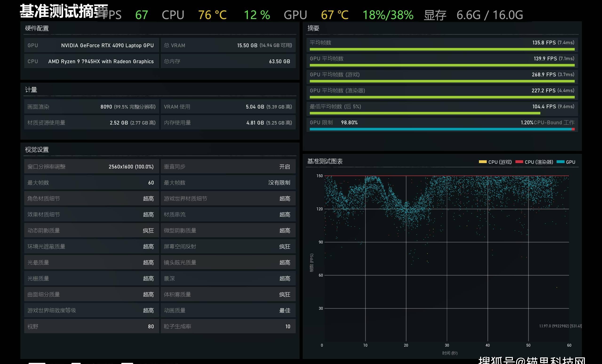Click the 时间 (秒) axis label
Viewport: 602px width, 364px height.
(450, 353)
